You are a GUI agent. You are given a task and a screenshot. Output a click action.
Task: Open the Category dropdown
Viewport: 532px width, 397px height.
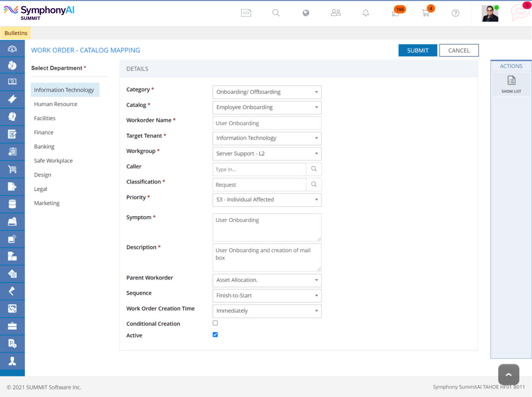click(267, 92)
